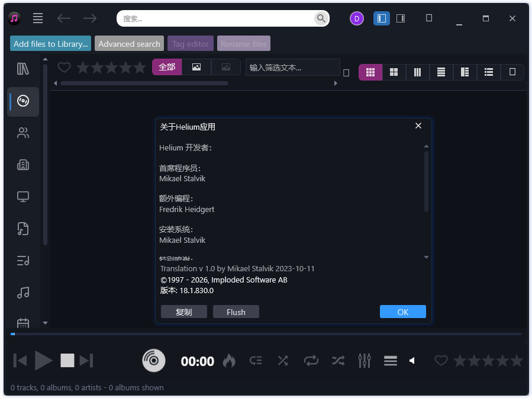Open the Library sidebar icon
Image resolution: width=532 pixels, height=398 pixels.
23,69
